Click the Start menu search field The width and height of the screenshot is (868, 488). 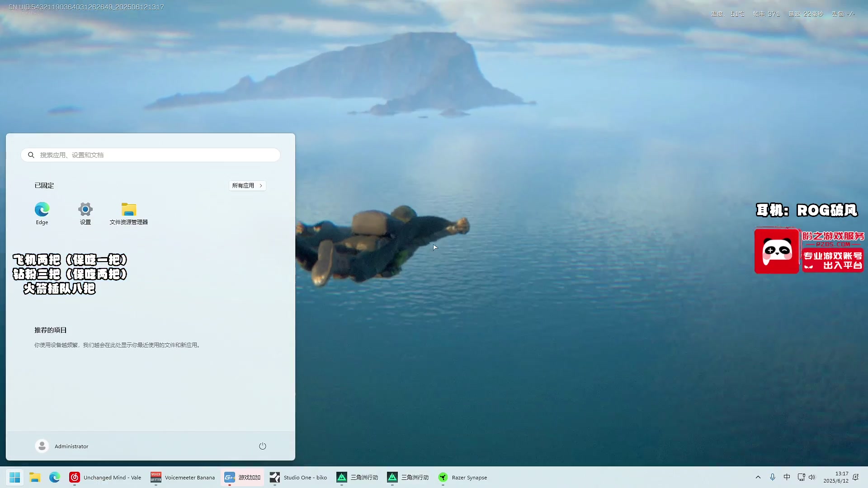click(x=151, y=155)
